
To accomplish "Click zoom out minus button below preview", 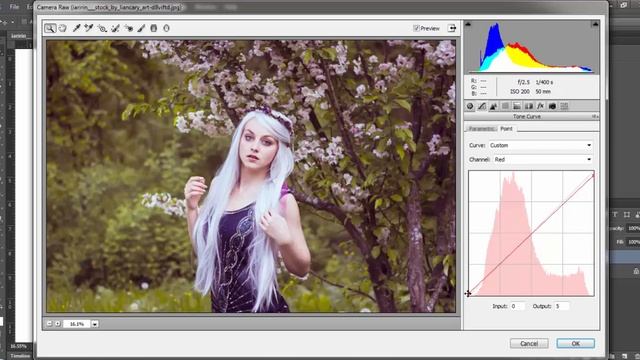I will click(49, 323).
